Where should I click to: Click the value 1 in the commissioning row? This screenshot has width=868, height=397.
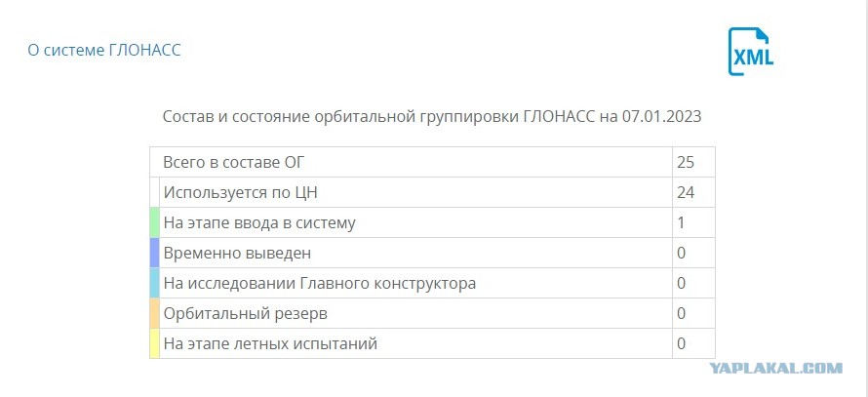(681, 223)
